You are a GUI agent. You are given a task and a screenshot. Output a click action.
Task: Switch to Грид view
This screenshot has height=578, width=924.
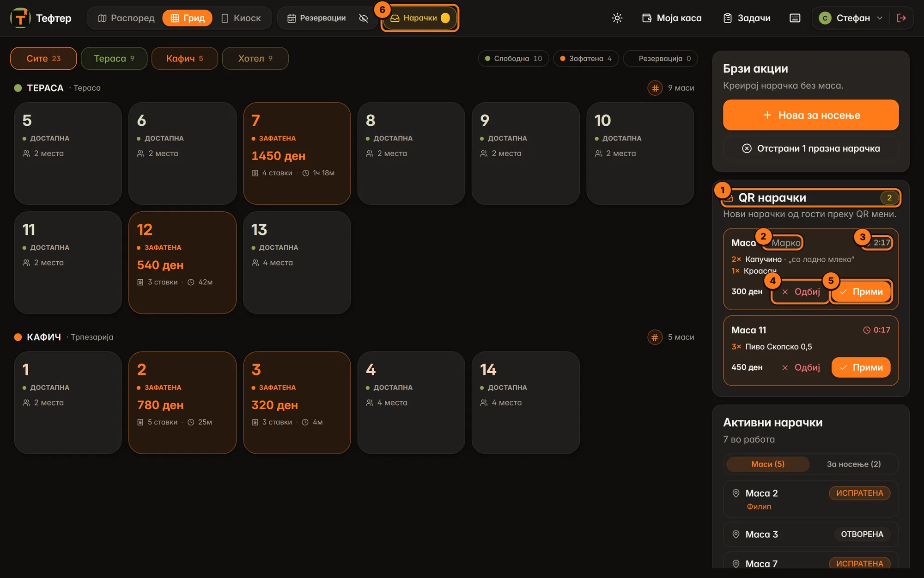coord(188,18)
